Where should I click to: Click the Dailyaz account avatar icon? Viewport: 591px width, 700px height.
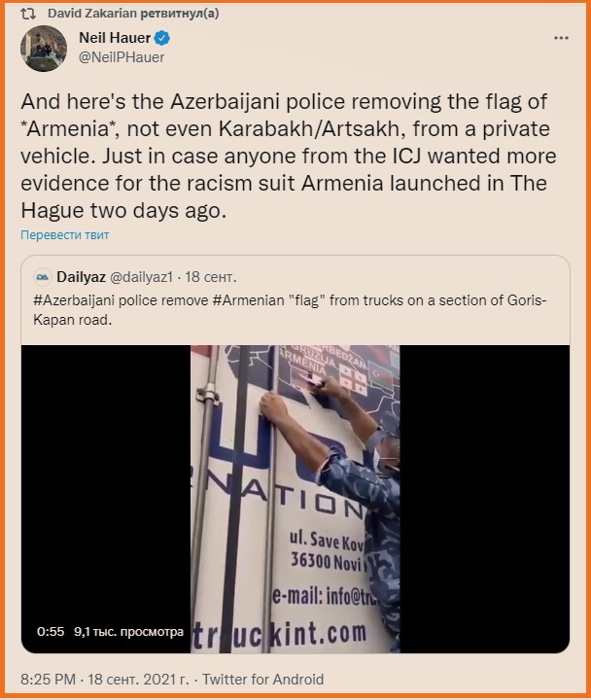[x=43, y=277]
